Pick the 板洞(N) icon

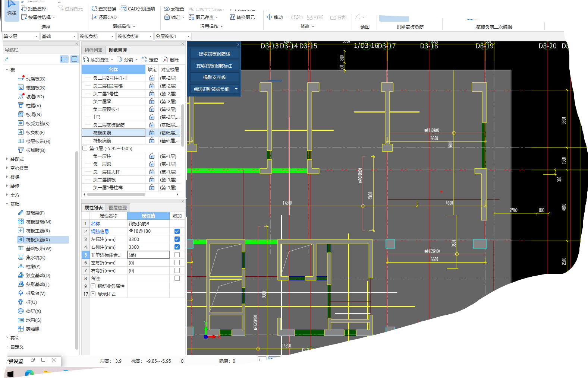click(21, 114)
